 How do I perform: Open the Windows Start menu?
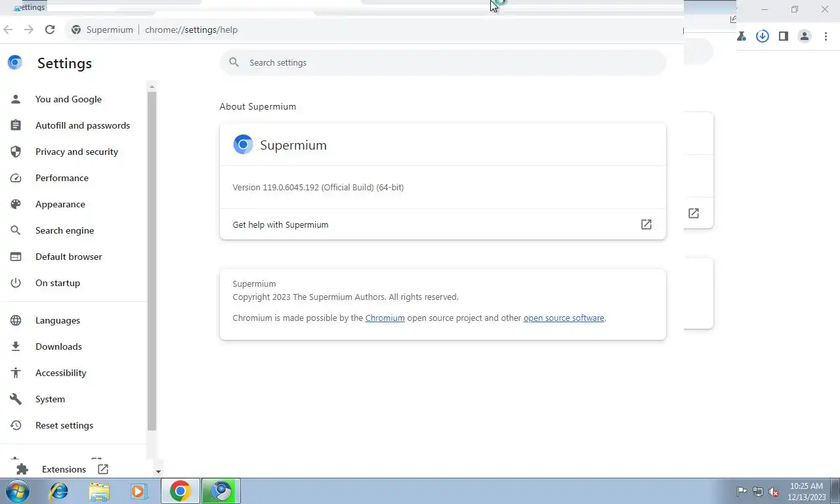pos(17,491)
